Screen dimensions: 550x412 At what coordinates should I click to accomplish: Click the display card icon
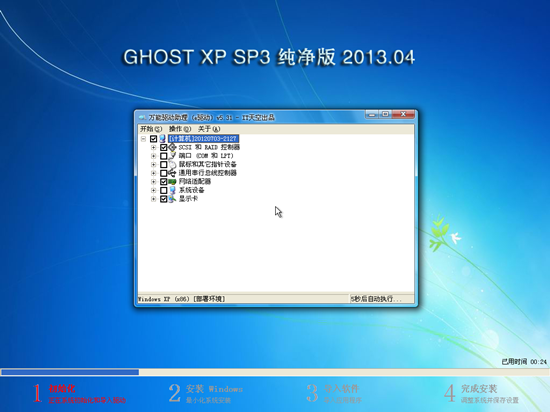(172, 199)
